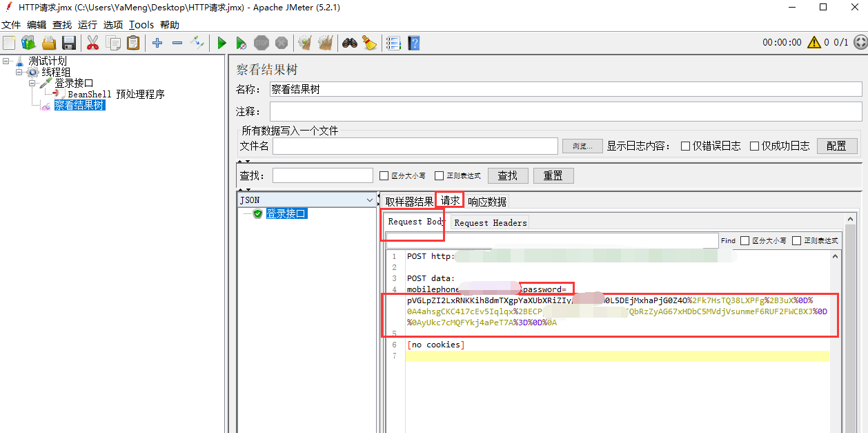Image resolution: width=868 pixels, height=433 pixels.
Task: Open the Templates icon in toolbar
Action: (x=28, y=43)
